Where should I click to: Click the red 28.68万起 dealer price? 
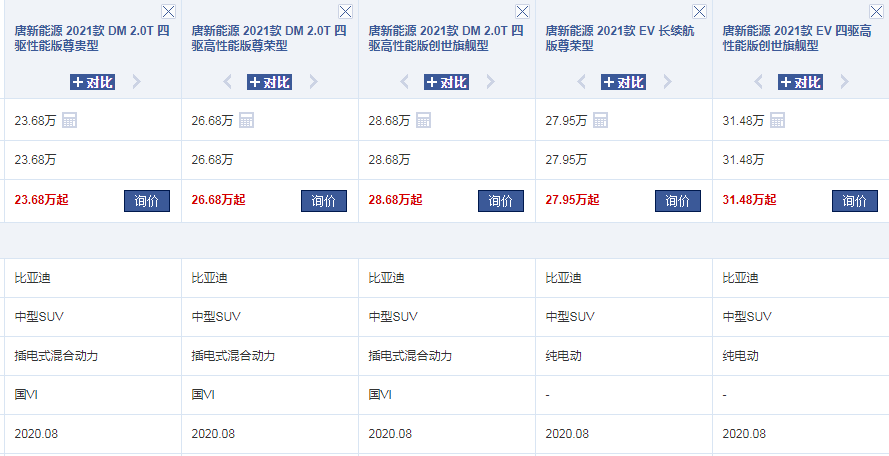pyautogui.click(x=395, y=200)
